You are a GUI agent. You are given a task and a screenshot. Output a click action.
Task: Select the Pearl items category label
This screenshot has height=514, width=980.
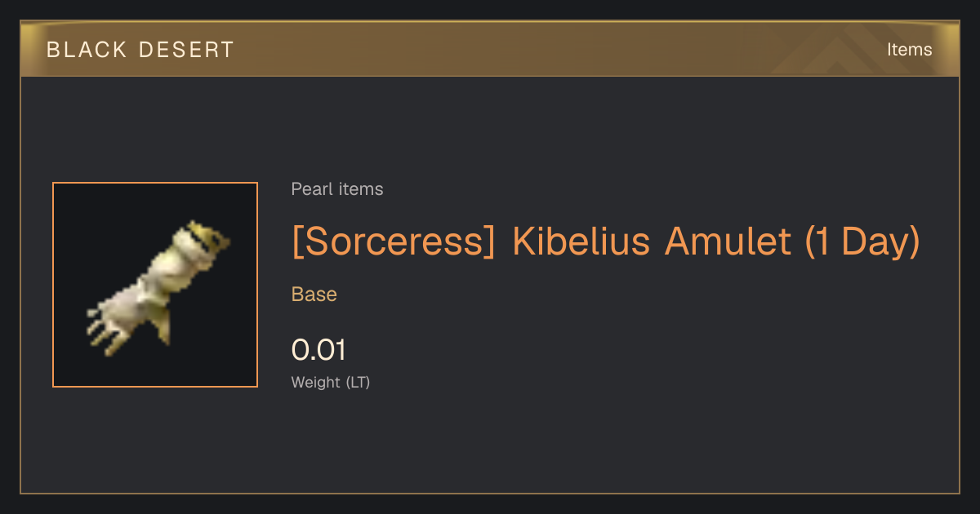coord(337,189)
